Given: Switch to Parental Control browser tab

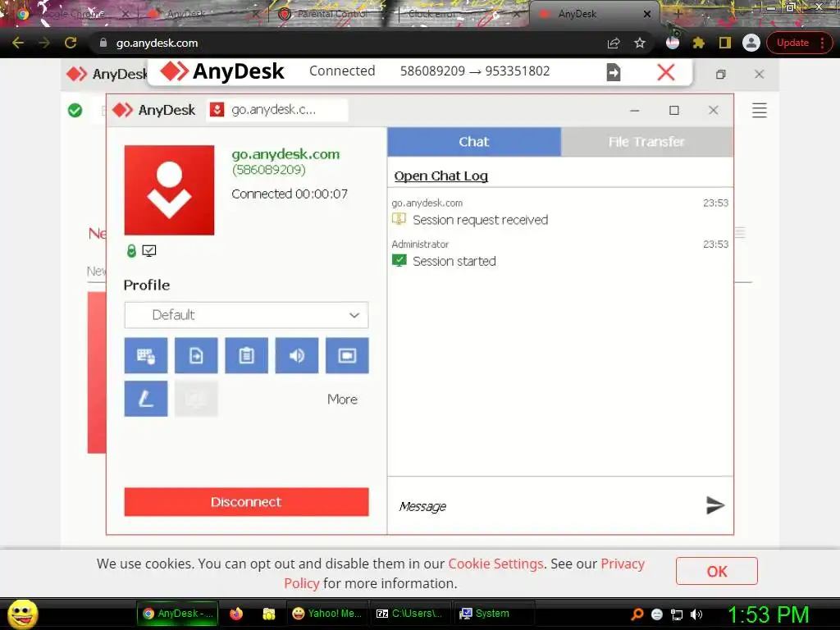Looking at the screenshot, I should coord(332,14).
